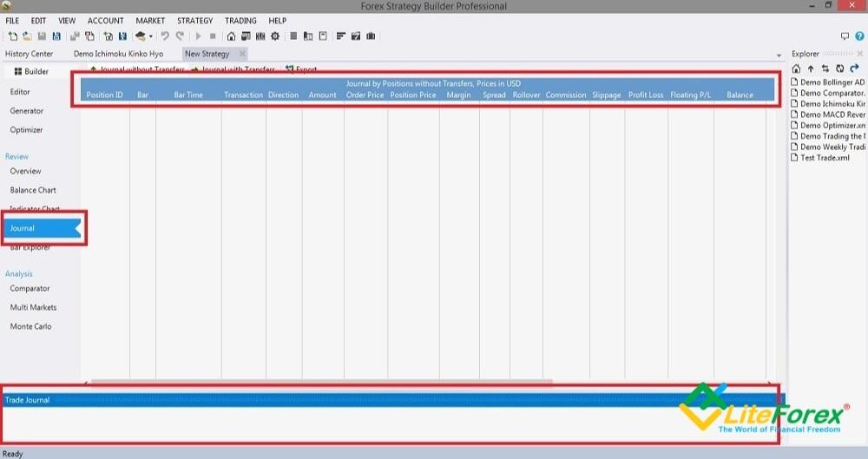868x459 pixels.
Task: Open Demo Weekly Tradi file in Explorer
Action: click(828, 147)
